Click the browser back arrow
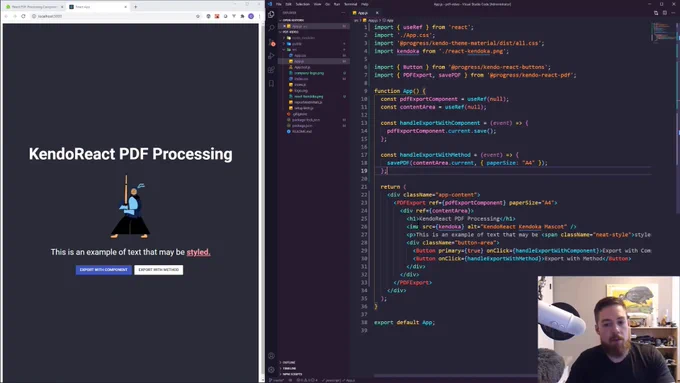 (x=7, y=16)
